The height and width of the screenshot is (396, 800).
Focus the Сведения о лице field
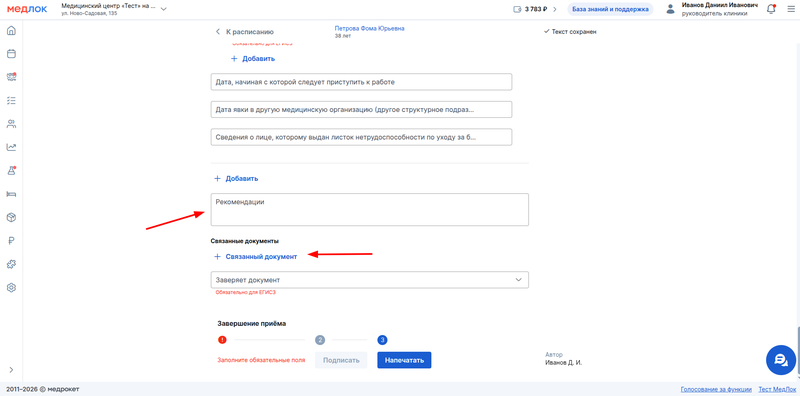pyautogui.click(x=361, y=137)
